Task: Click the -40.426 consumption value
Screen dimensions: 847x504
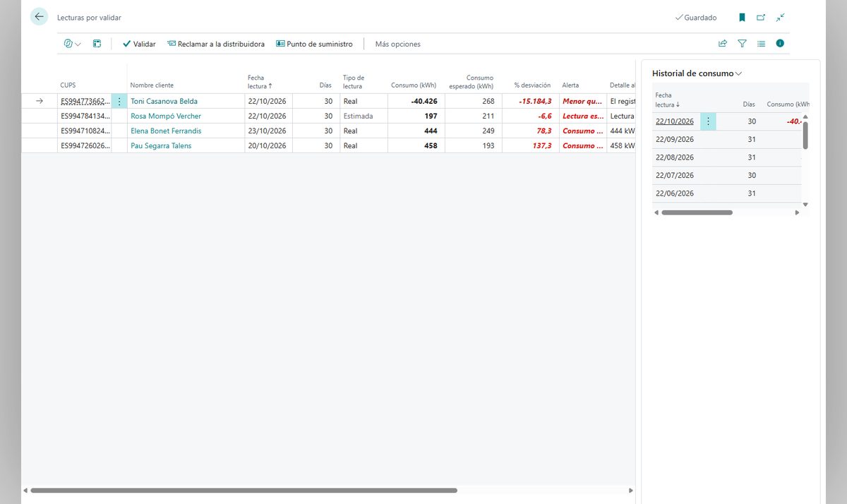Action: pos(423,102)
